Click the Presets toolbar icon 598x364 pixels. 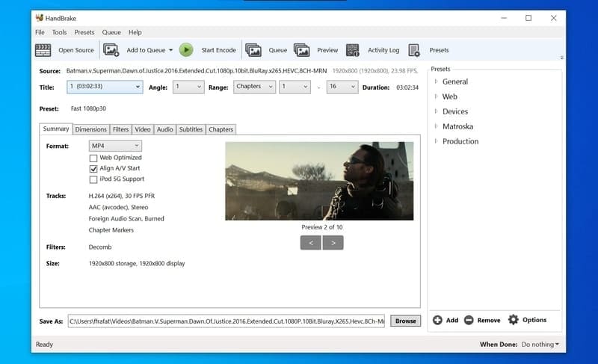pyautogui.click(x=414, y=50)
